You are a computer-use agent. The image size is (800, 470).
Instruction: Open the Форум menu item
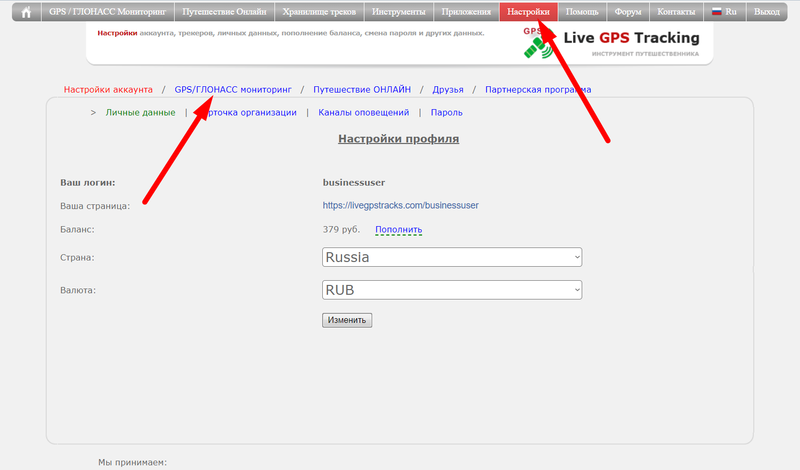pyautogui.click(x=628, y=12)
